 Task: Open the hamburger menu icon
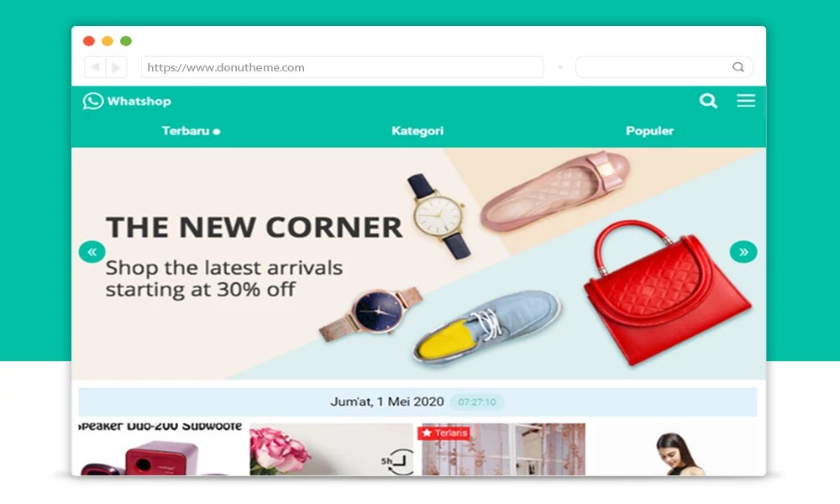coord(746,101)
